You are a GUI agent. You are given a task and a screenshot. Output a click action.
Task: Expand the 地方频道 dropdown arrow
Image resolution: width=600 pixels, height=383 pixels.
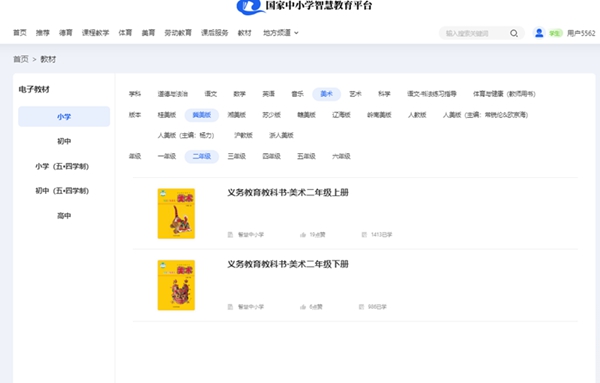click(x=296, y=33)
